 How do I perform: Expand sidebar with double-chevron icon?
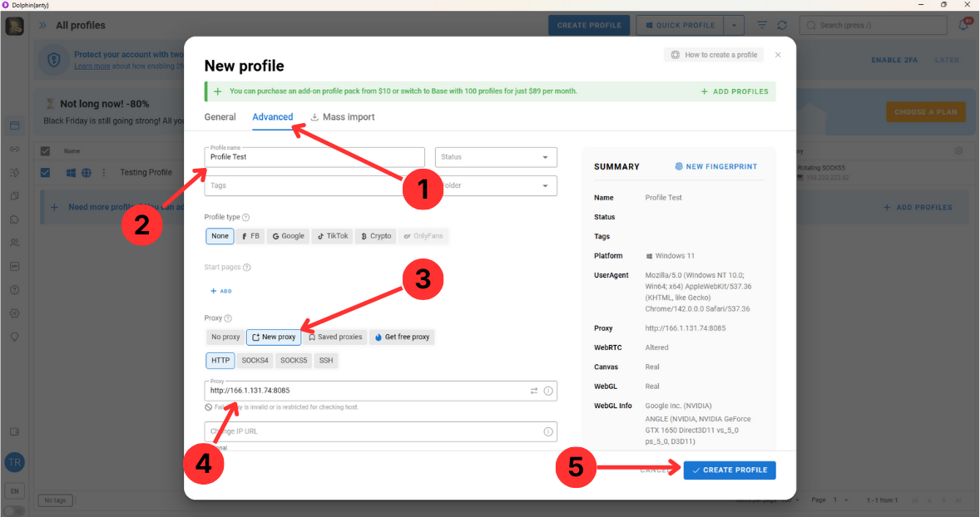point(42,26)
